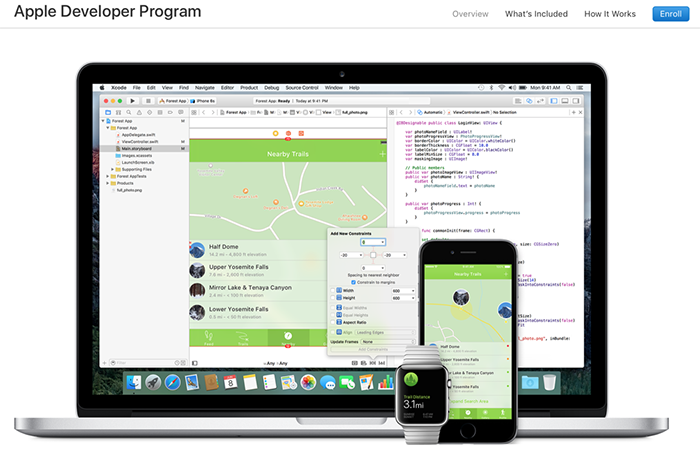Screen dimensions: 700x450
Task: Click the Pin constraints icon below storyboard
Action: pos(373,363)
